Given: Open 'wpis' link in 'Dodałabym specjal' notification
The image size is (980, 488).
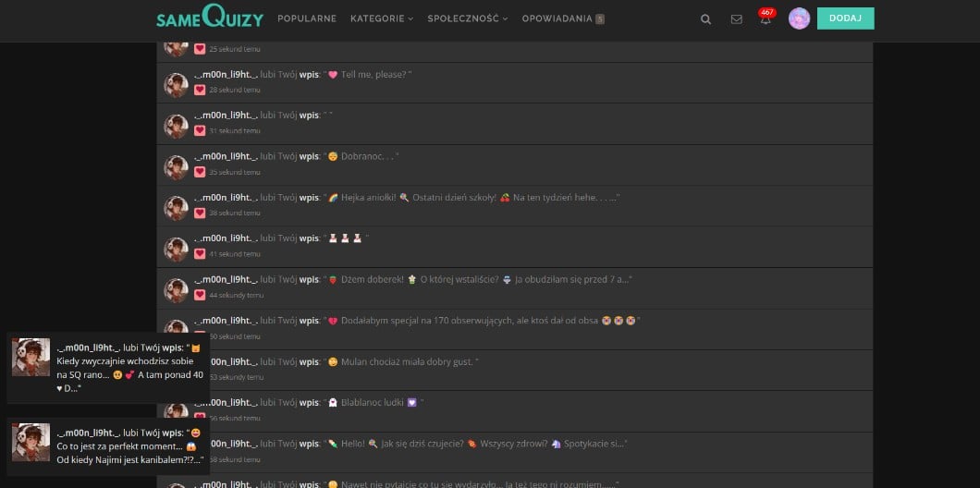Looking at the screenshot, I should (x=308, y=320).
